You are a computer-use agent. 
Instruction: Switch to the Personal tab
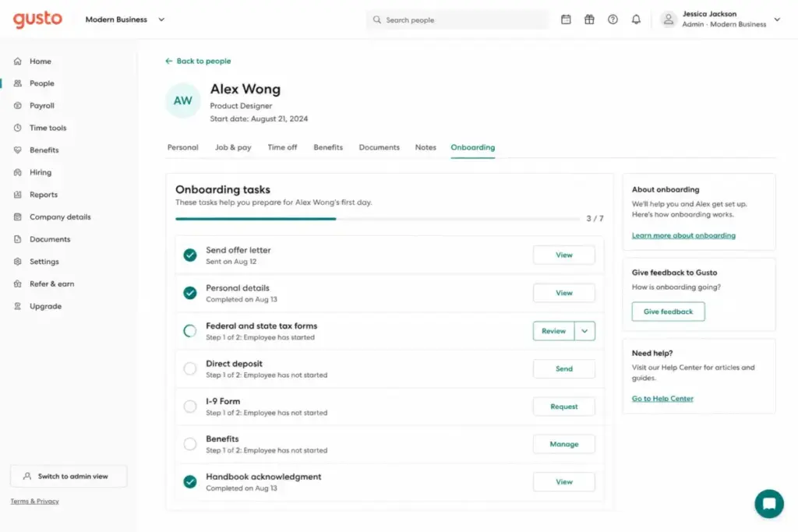182,147
